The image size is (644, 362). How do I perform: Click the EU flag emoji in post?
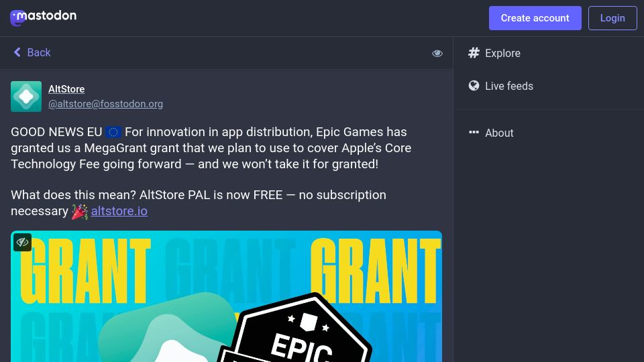point(113,132)
